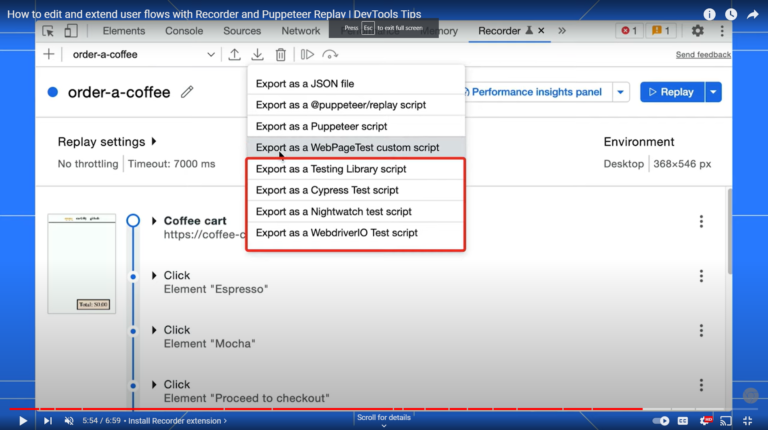
Task: Switch to the Console tab
Action: click(184, 31)
